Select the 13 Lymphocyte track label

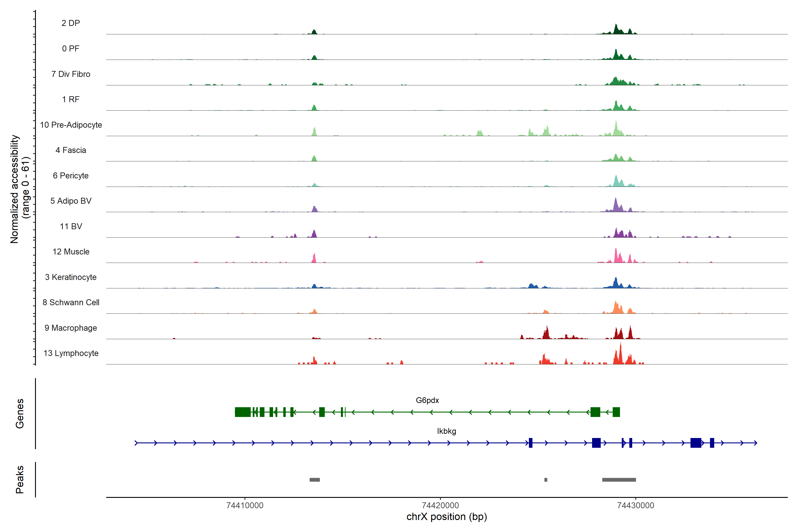point(71,353)
